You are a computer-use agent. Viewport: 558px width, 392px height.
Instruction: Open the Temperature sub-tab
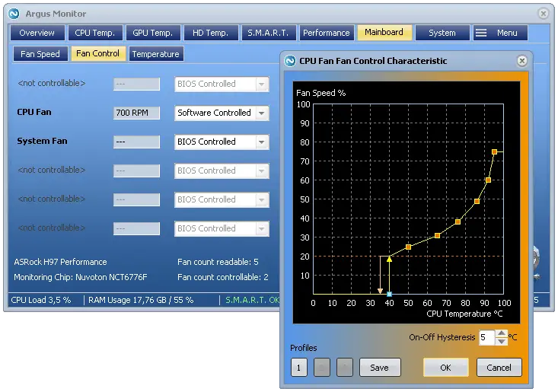pos(155,54)
